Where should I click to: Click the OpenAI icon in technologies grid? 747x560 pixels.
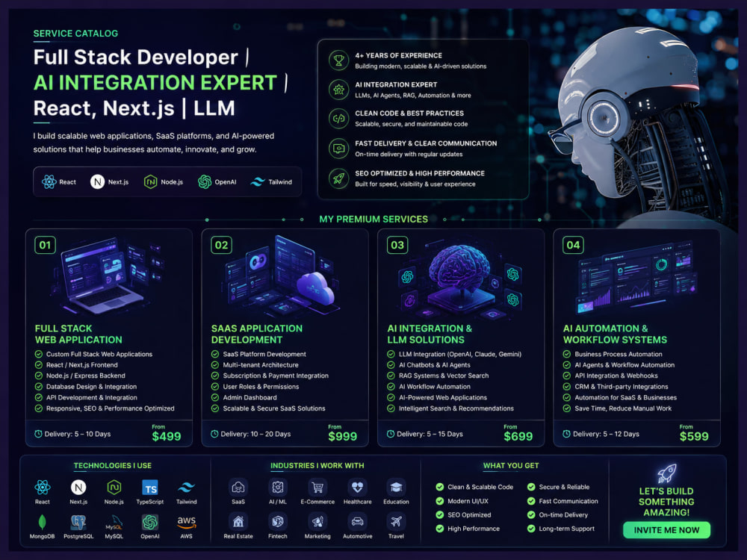click(x=150, y=523)
